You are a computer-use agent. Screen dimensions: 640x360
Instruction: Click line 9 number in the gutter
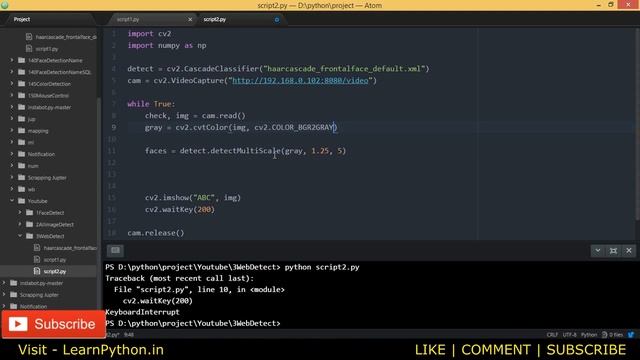point(113,127)
